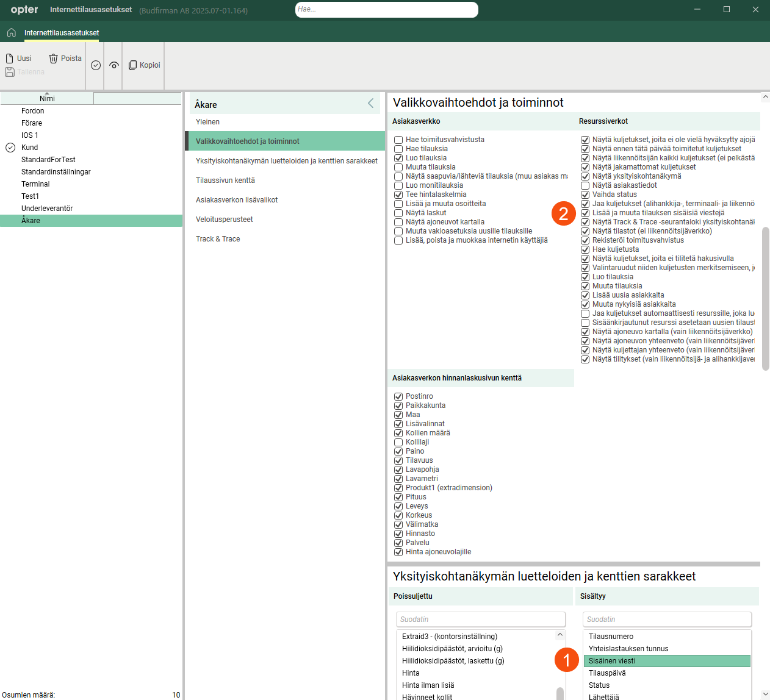770x700 pixels.
Task: Click the Uusi new document icon
Action: (10, 59)
